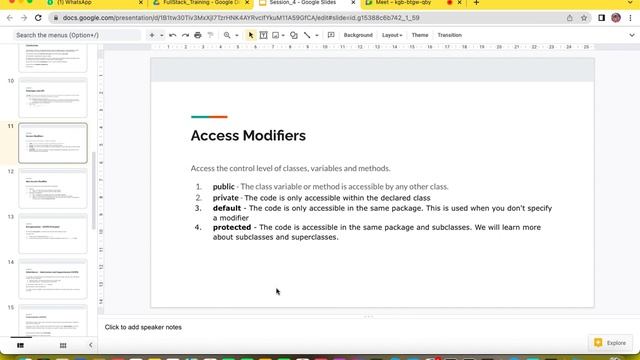Click the Print icon

click(x=198, y=35)
